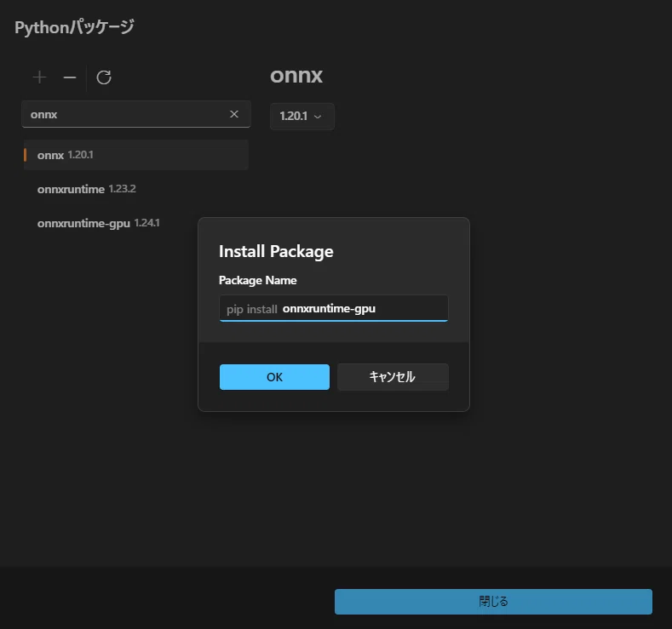Click the Package Name label
Image resolution: width=672 pixels, height=629 pixels.
[257, 281]
